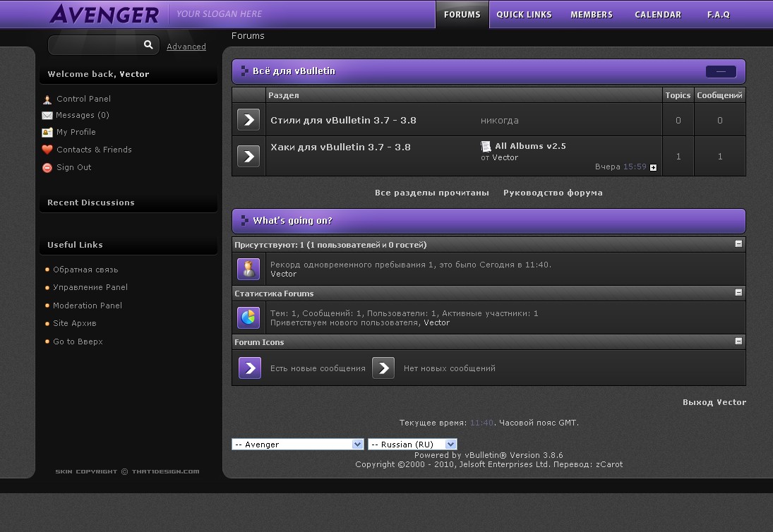773x532 pixels.
Task: Open My Profile link
Action: tap(76, 132)
